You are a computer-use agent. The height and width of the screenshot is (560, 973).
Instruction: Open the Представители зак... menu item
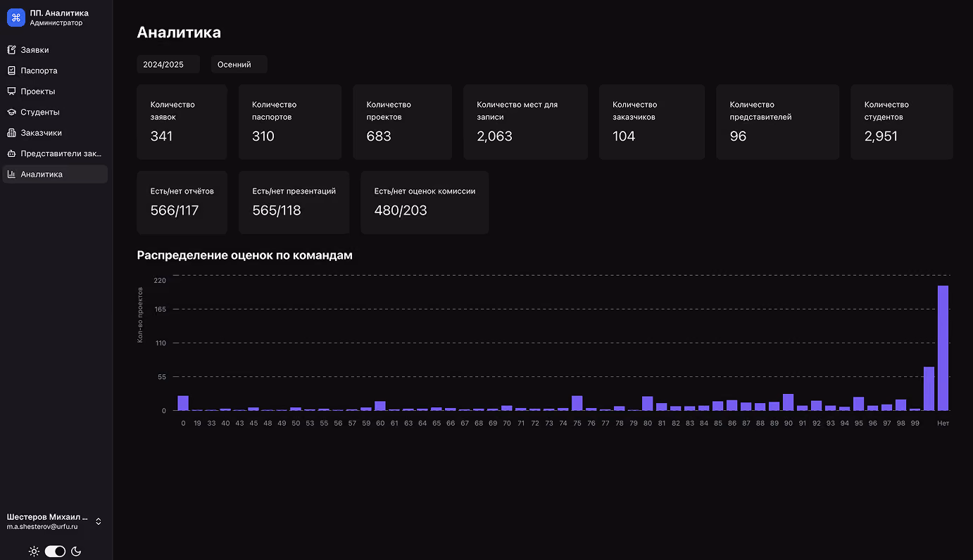coord(55,153)
